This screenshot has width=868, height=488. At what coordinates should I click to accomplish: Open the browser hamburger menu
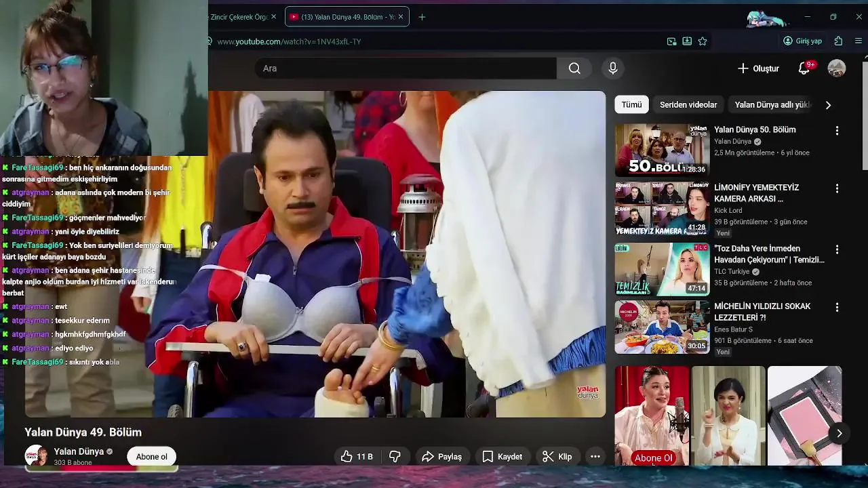859,41
